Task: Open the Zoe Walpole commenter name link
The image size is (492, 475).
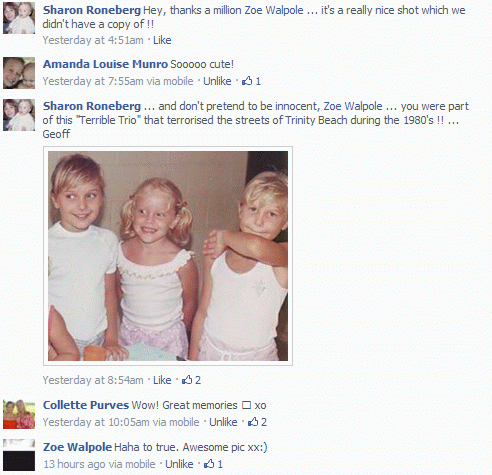Action: pyautogui.click(x=77, y=447)
